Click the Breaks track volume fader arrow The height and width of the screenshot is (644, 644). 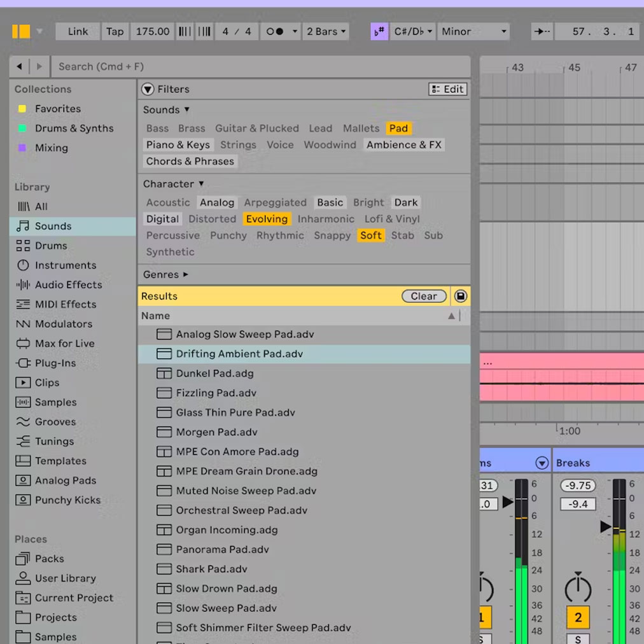(x=606, y=526)
